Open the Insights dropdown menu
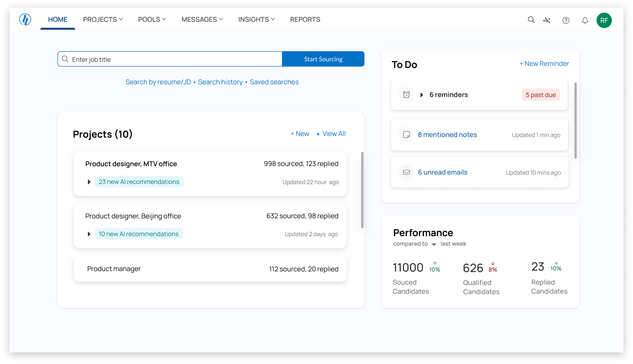This screenshot has height=364, width=633. click(x=256, y=19)
